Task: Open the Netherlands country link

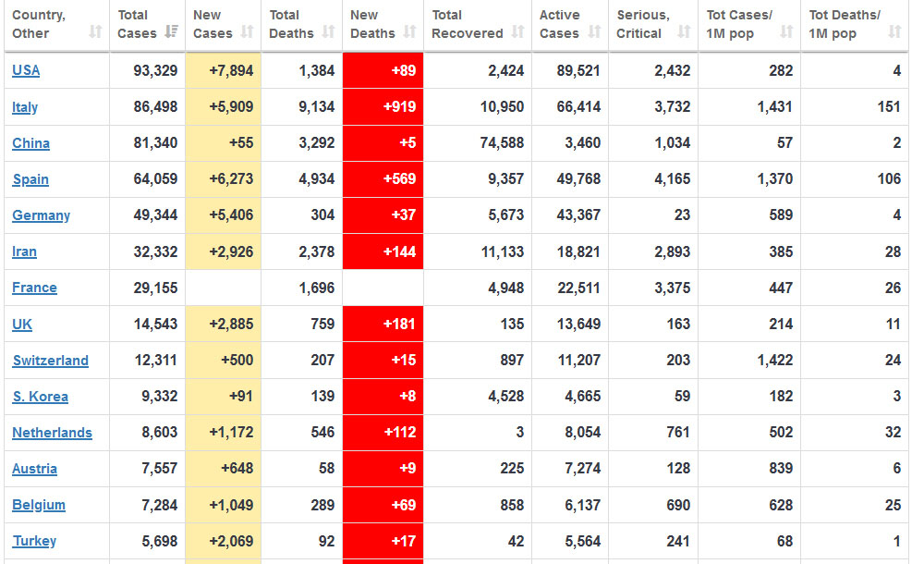Action: click(52, 433)
